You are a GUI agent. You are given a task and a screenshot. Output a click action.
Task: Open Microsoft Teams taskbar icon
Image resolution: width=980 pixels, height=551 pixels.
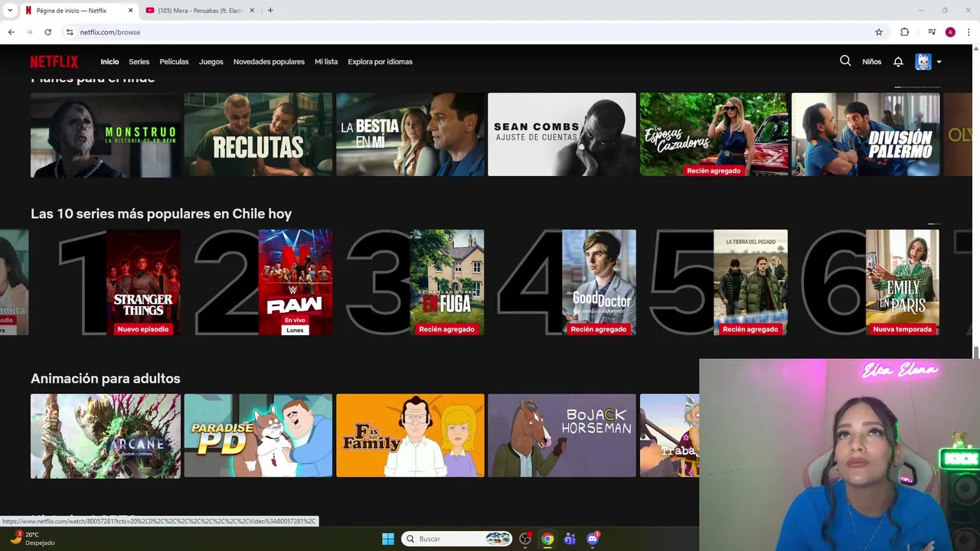570,539
